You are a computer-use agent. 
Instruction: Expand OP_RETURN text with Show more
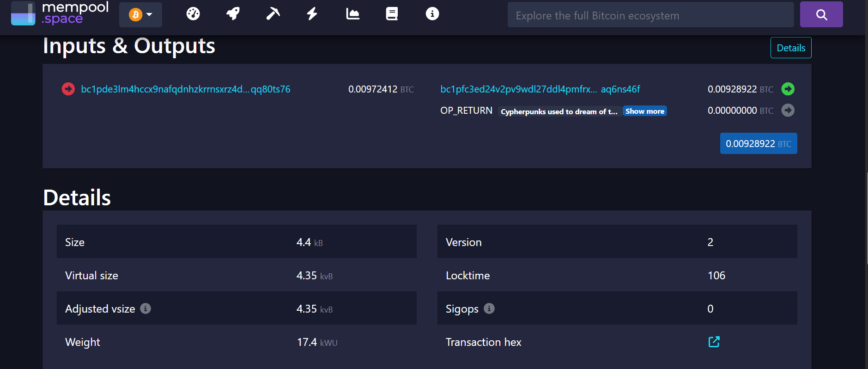point(644,111)
